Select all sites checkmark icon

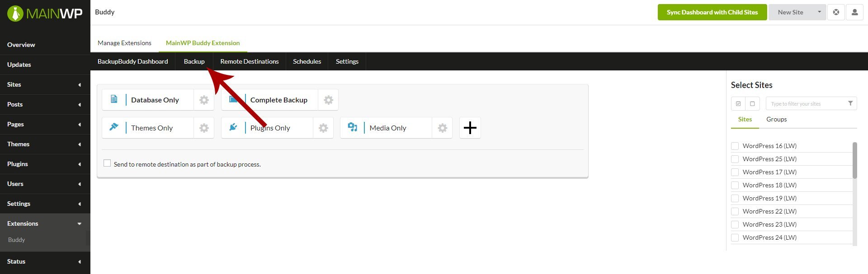tap(738, 103)
